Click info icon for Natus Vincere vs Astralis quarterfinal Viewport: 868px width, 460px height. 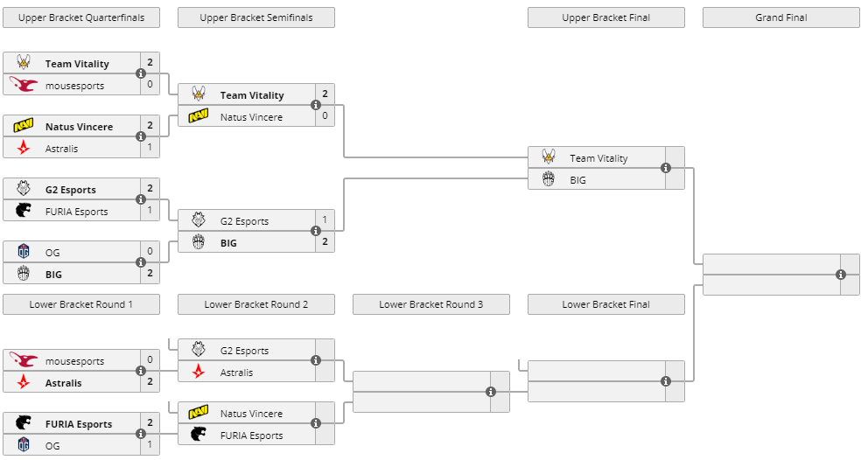[x=141, y=137]
